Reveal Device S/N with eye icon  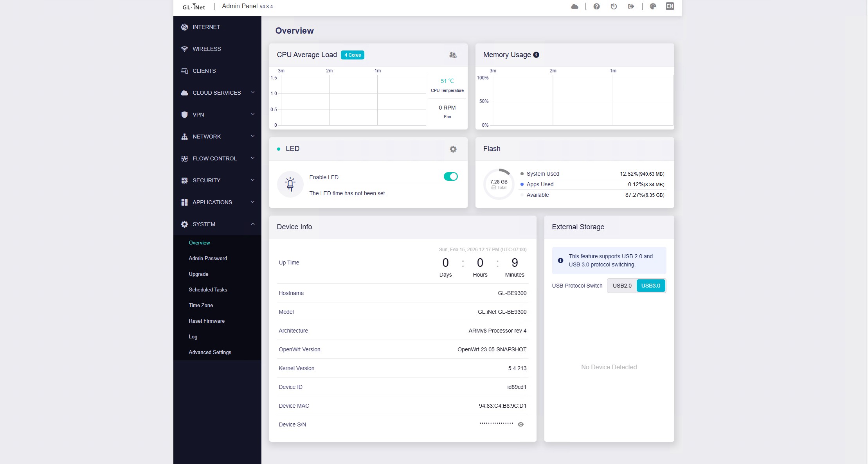[x=520, y=424]
